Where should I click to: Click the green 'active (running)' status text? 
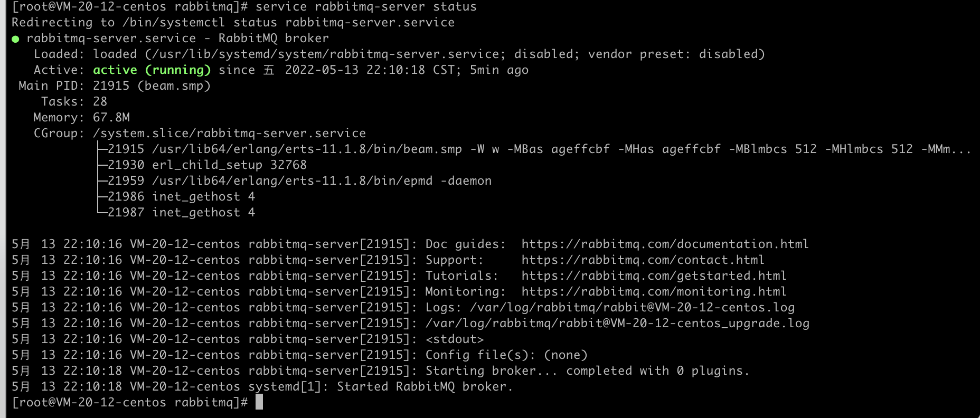click(x=152, y=70)
